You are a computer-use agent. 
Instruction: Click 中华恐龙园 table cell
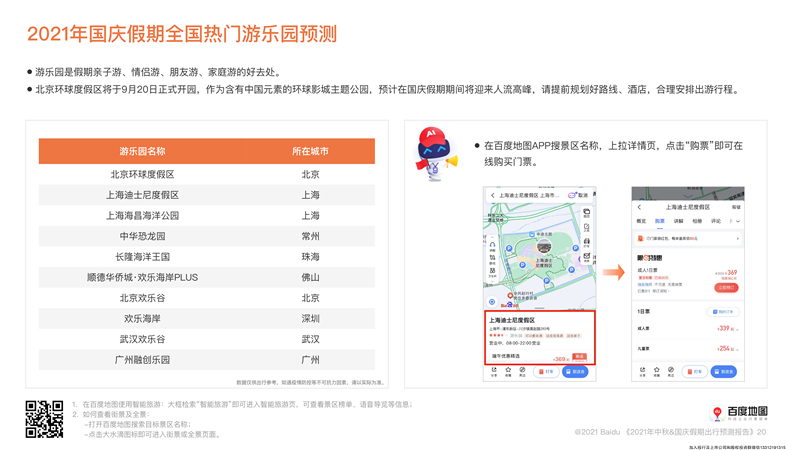[142, 236]
